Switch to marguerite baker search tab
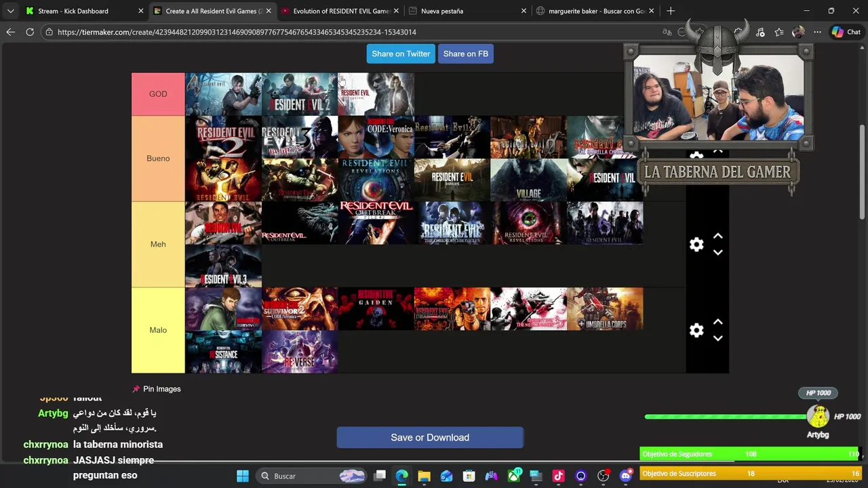This screenshot has height=488, width=868. [594, 11]
